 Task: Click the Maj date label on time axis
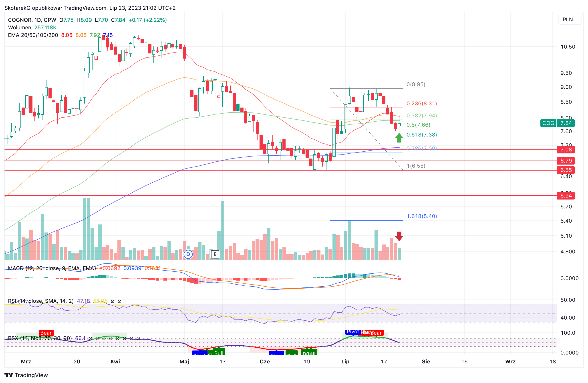tap(184, 361)
